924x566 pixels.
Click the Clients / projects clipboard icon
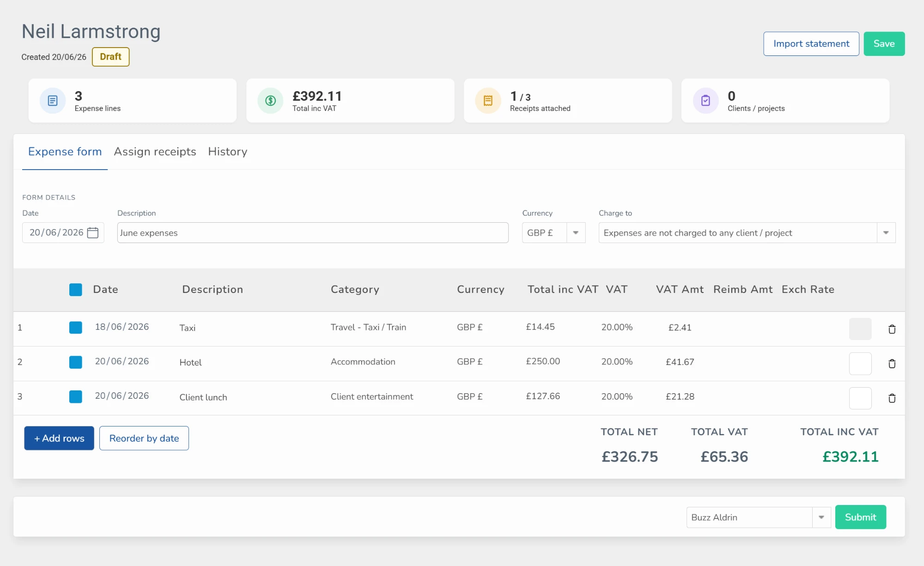tap(705, 100)
